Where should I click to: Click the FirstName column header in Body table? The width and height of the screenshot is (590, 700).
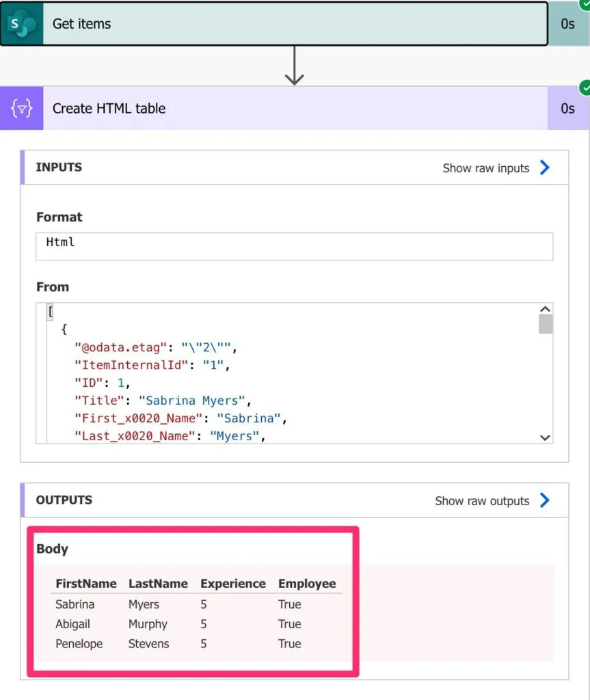86,584
